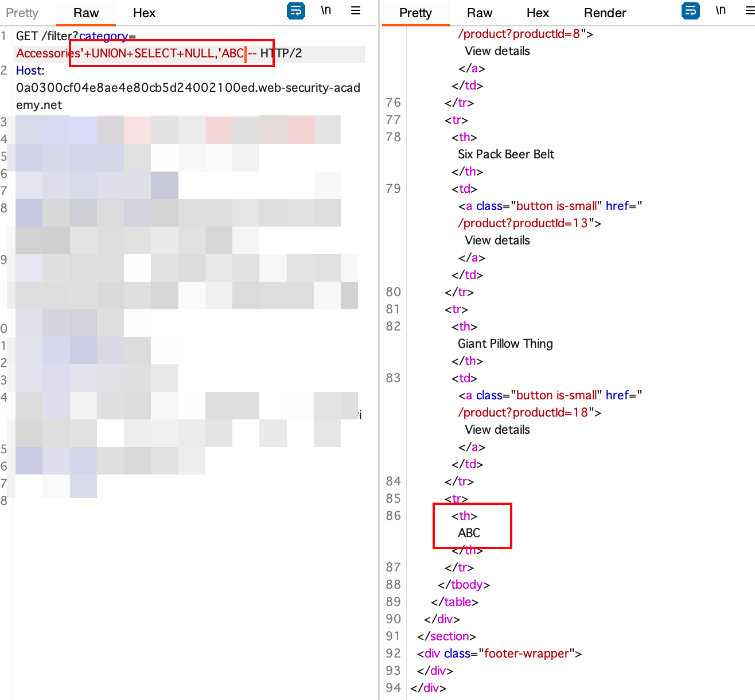Click the category parameter in the GET request line
This screenshot has height=700, width=755.
click(x=103, y=36)
